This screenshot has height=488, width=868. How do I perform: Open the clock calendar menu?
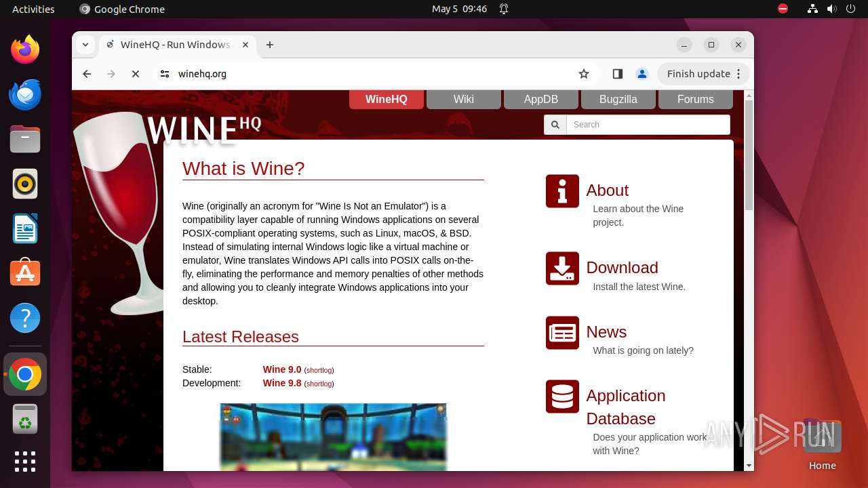(460, 9)
